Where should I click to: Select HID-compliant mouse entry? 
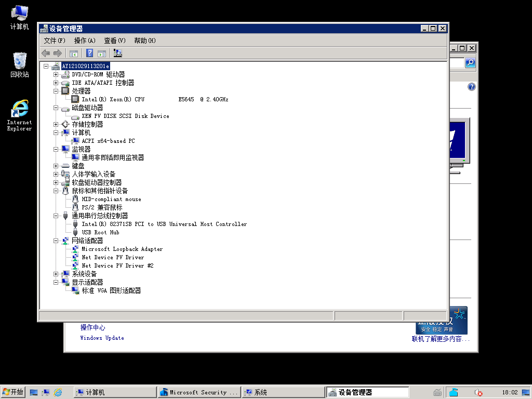click(x=111, y=199)
